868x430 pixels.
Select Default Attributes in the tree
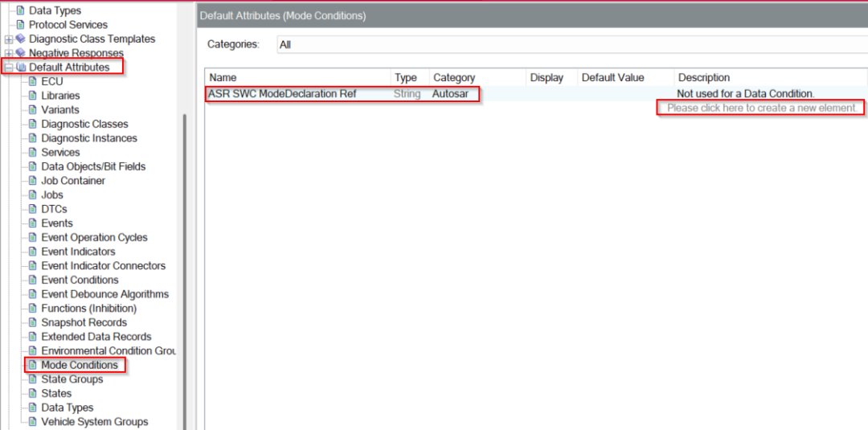[x=69, y=68]
